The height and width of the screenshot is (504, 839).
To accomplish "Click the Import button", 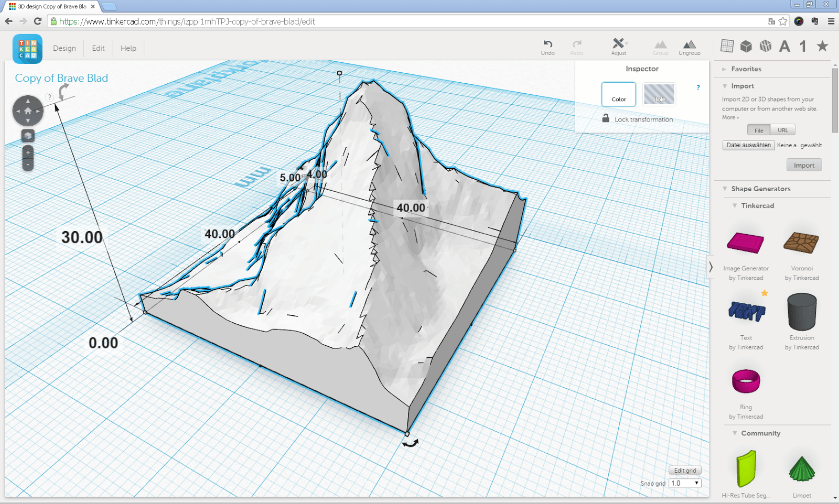I will (x=804, y=165).
